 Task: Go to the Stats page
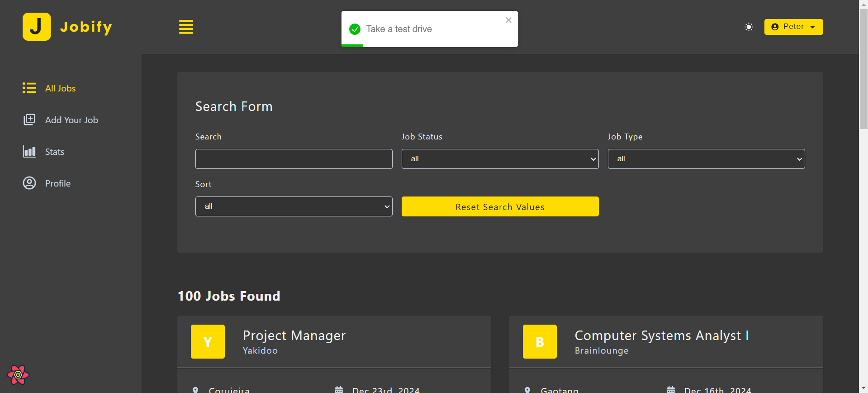click(x=55, y=152)
